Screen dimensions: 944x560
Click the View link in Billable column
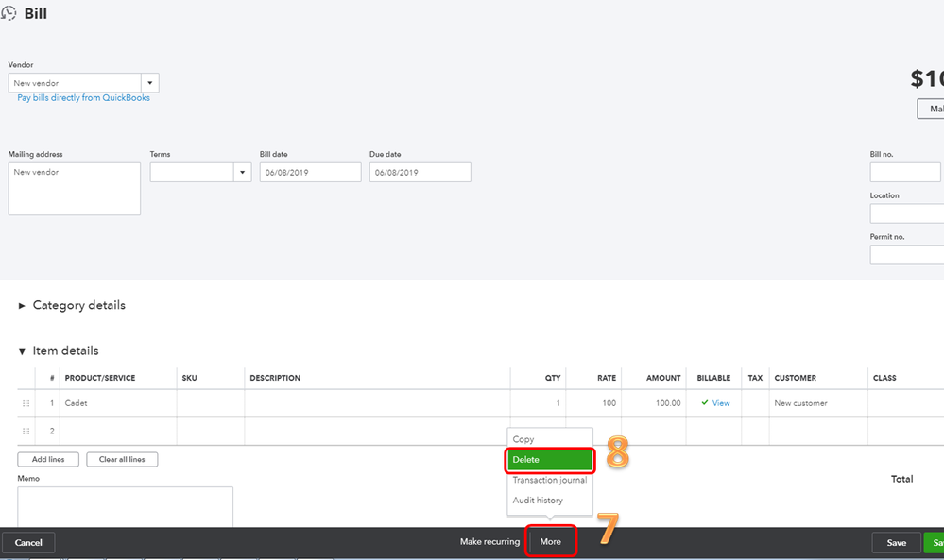click(x=721, y=403)
